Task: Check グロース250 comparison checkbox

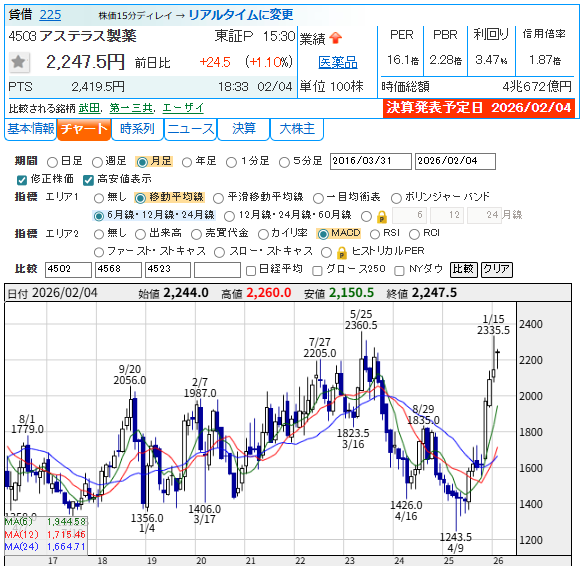Action: (317, 271)
